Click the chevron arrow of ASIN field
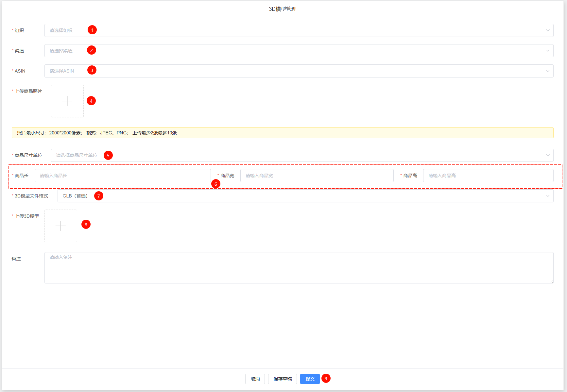Image resolution: width=567 pixels, height=392 pixels. tap(547, 71)
